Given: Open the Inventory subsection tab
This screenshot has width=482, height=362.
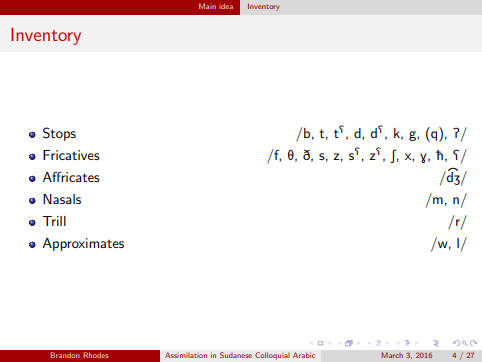Looking at the screenshot, I should pos(263,7).
